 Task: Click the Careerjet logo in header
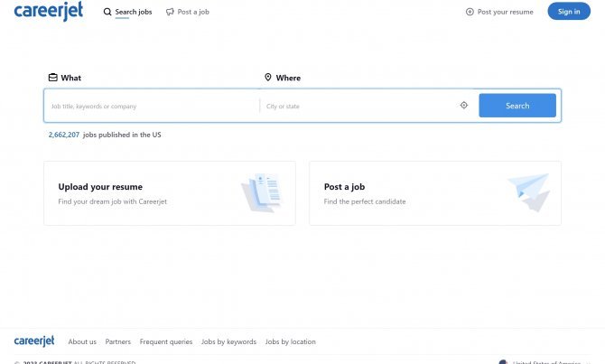click(x=48, y=11)
